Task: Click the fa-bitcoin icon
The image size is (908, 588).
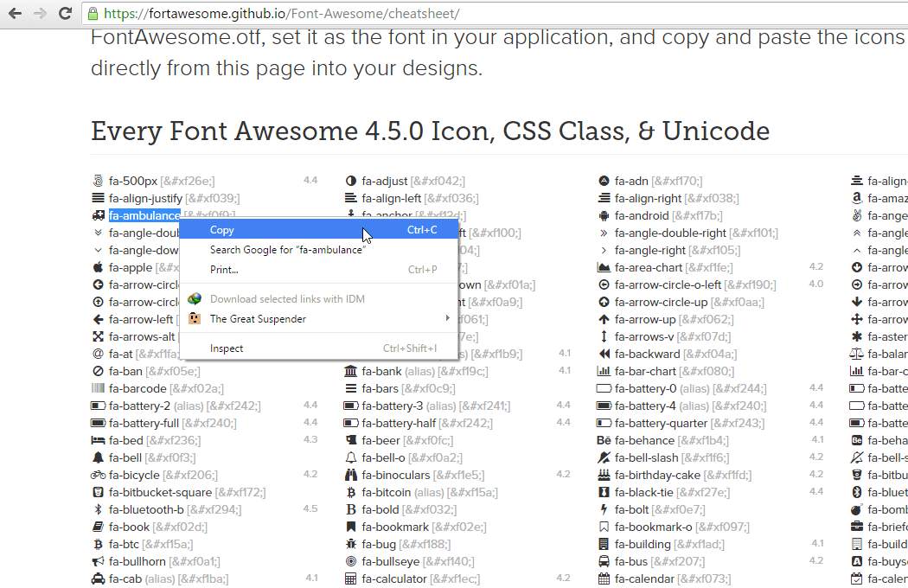Action: pyautogui.click(x=350, y=492)
